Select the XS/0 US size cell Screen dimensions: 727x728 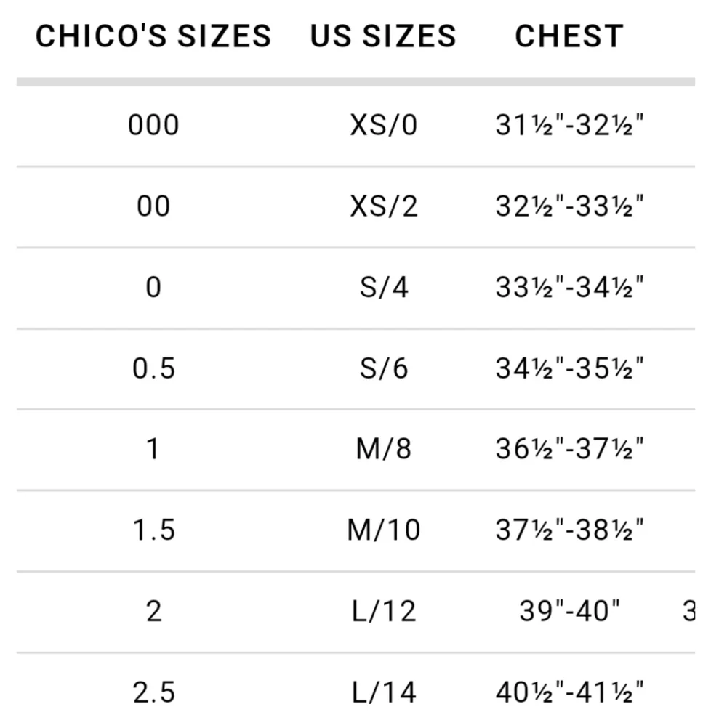[x=384, y=125]
